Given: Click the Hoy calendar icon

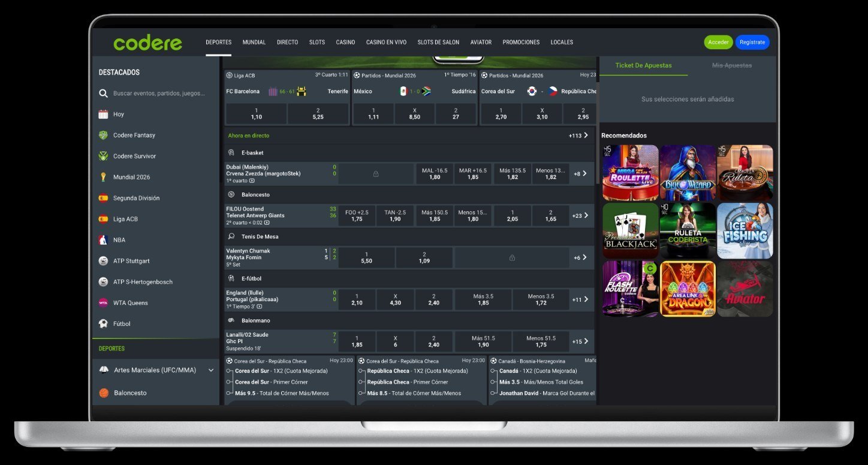Looking at the screenshot, I should click(103, 114).
